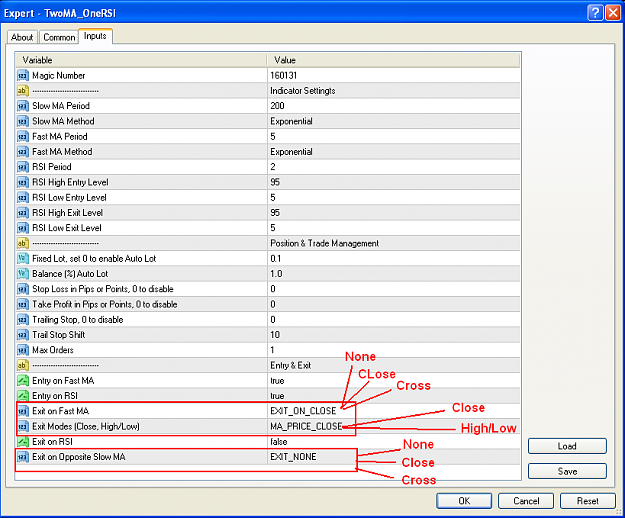625x518 pixels.
Task: Save the current inputs set
Action: coord(567,471)
